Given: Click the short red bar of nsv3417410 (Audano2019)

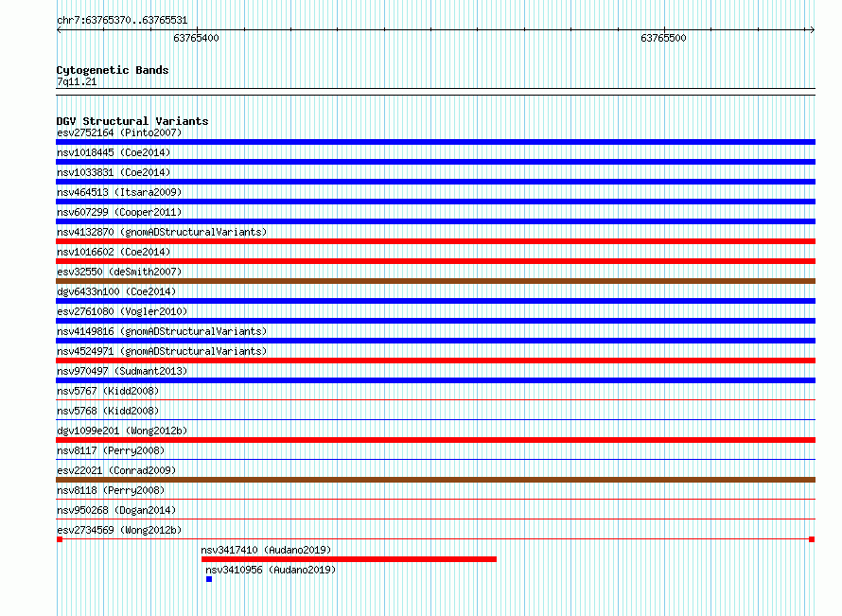Looking at the screenshot, I should coord(349,559).
